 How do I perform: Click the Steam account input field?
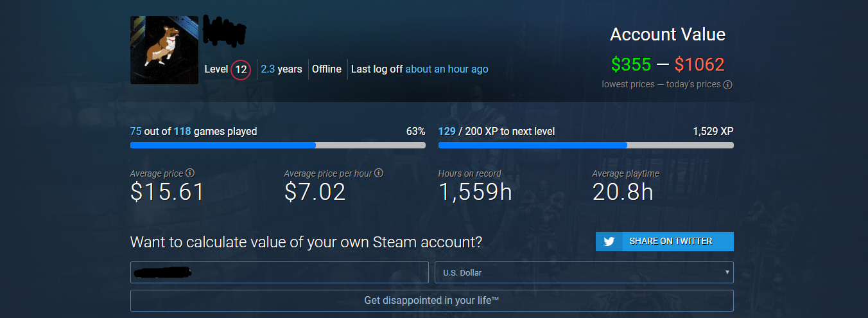279,272
